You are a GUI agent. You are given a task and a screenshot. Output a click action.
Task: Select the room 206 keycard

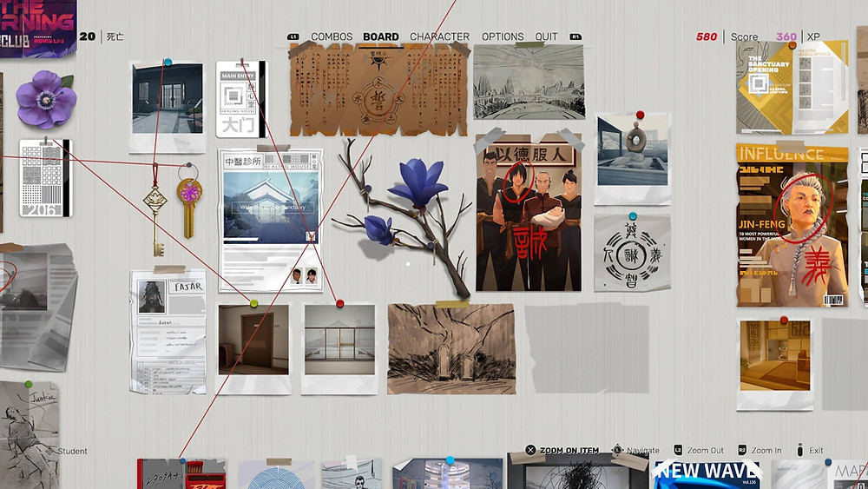(45, 178)
